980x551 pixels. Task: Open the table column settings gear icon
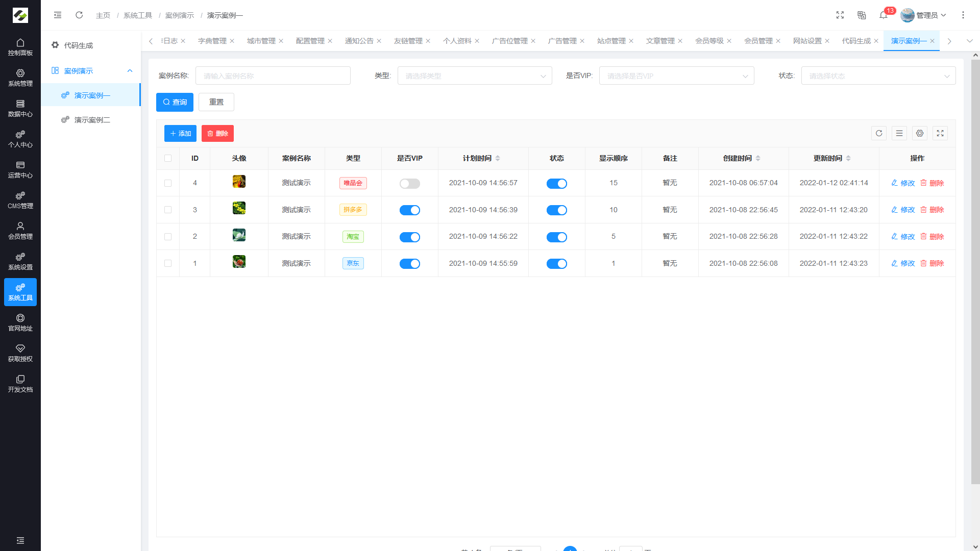click(920, 133)
